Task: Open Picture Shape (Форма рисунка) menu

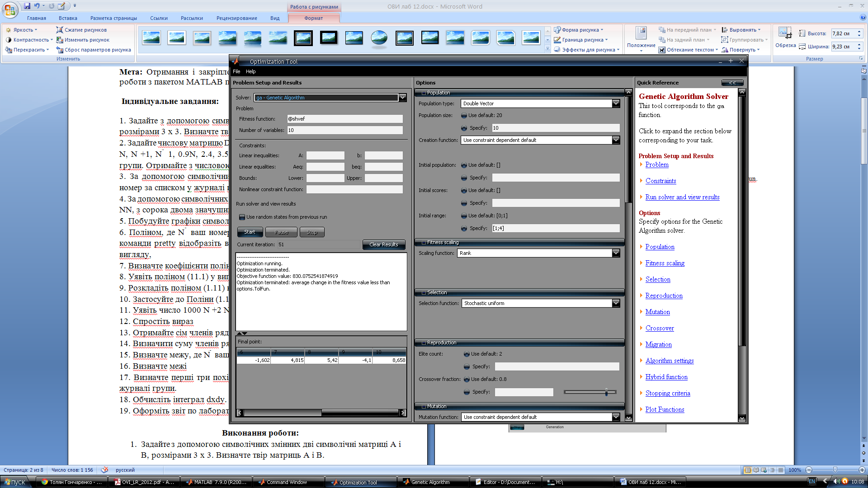Action: 579,30
